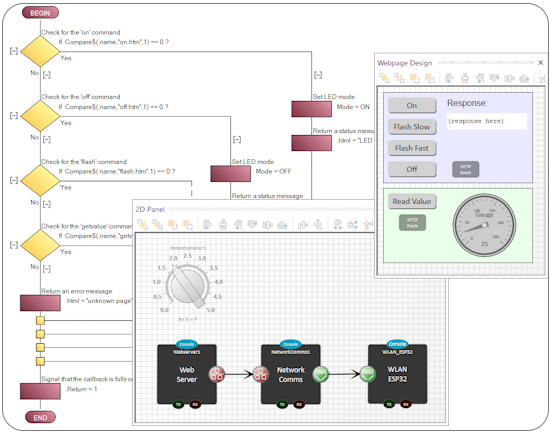Click the TX indicator on WLAN ESP32
Viewport: 550px width, 434px height.
click(x=389, y=404)
